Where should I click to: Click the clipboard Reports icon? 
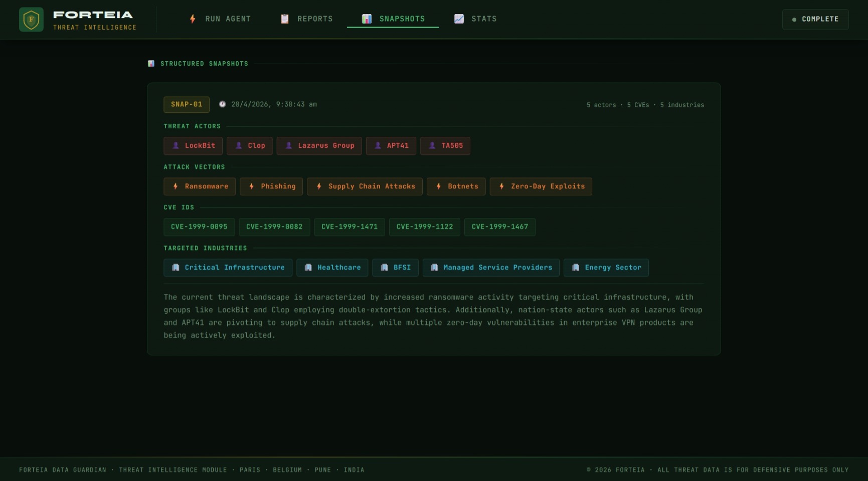pyautogui.click(x=285, y=19)
